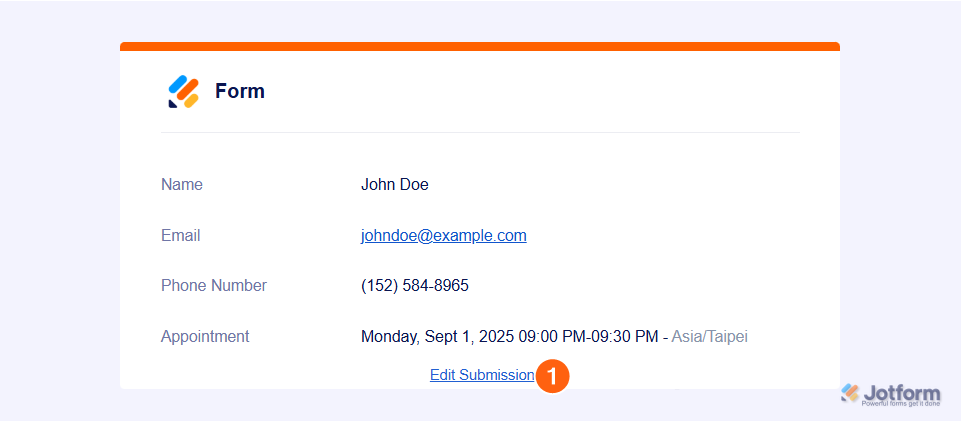Click the 09:00 PM start time
Screen dimensions: 962x421
point(543,337)
